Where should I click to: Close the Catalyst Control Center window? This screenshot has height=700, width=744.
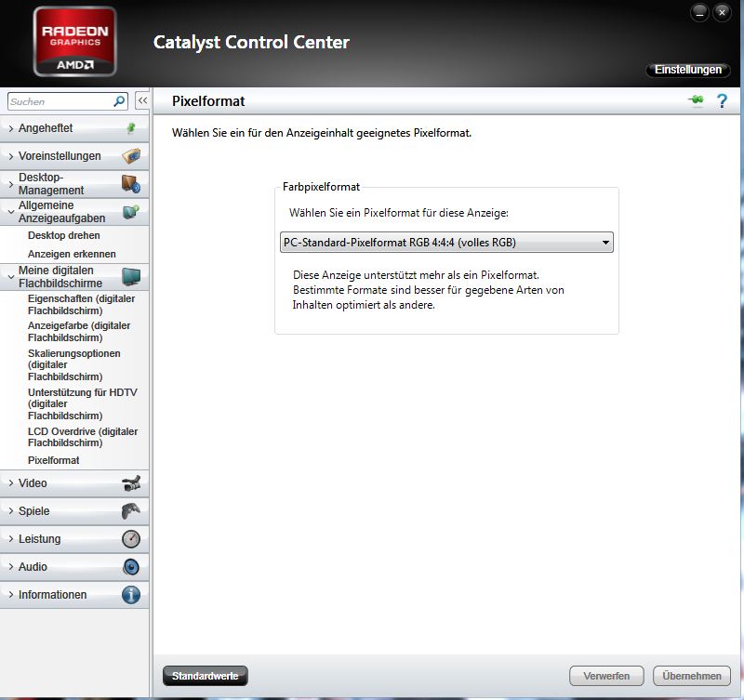click(722, 13)
